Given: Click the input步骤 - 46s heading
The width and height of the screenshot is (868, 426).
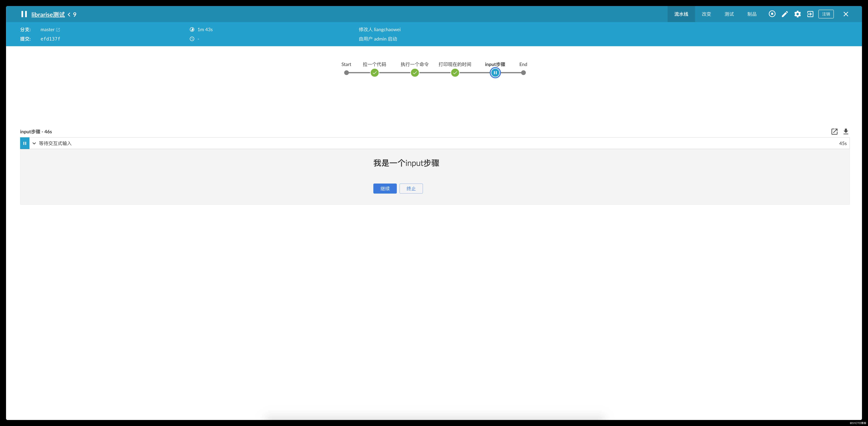Looking at the screenshot, I should 36,131.
